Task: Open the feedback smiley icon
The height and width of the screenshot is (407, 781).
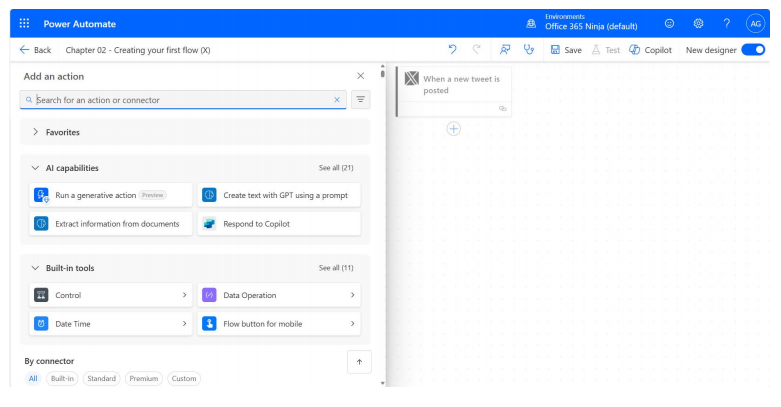Action: pyautogui.click(x=669, y=23)
